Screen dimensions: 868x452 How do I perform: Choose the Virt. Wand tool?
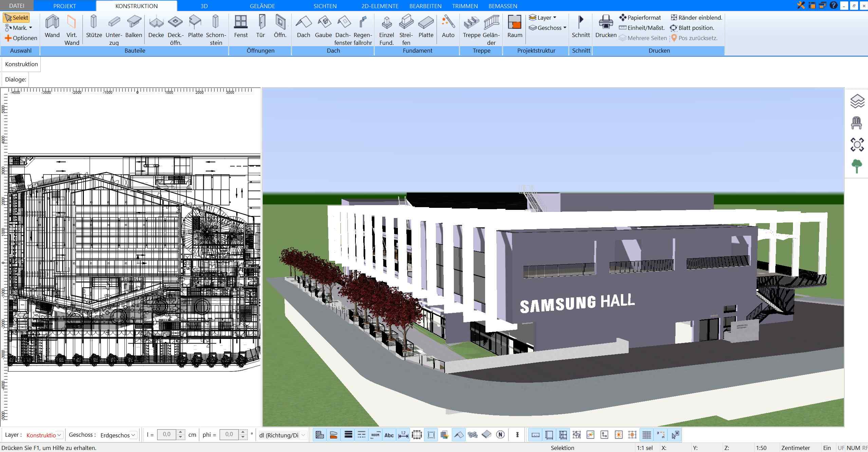(x=72, y=30)
